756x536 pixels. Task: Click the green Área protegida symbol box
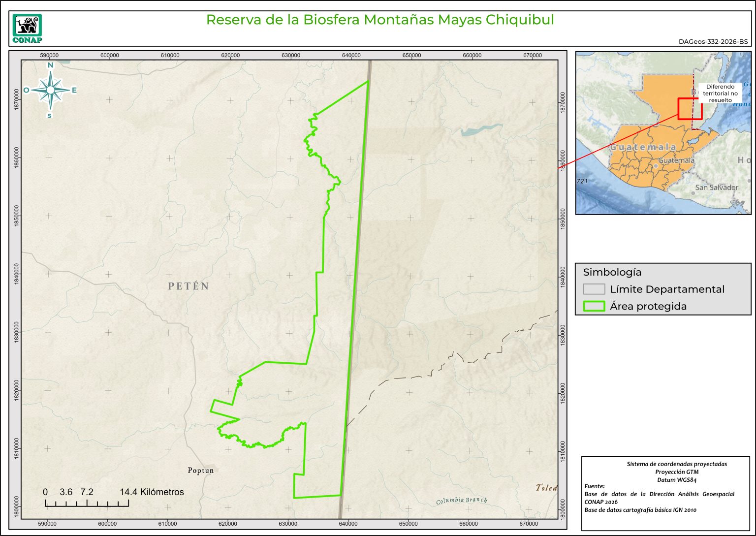coord(594,306)
